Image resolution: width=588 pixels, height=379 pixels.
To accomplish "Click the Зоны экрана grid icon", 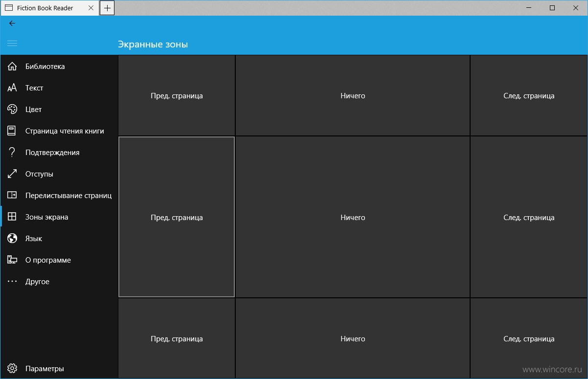I will tap(12, 217).
